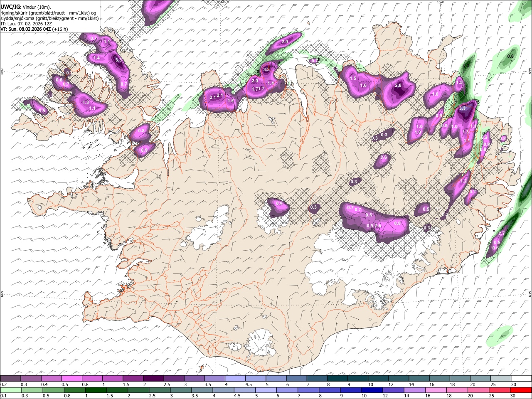Pick the violet 14 swatch in lower legend
This screenshot has width=532, height=399.
click(415, 390)
